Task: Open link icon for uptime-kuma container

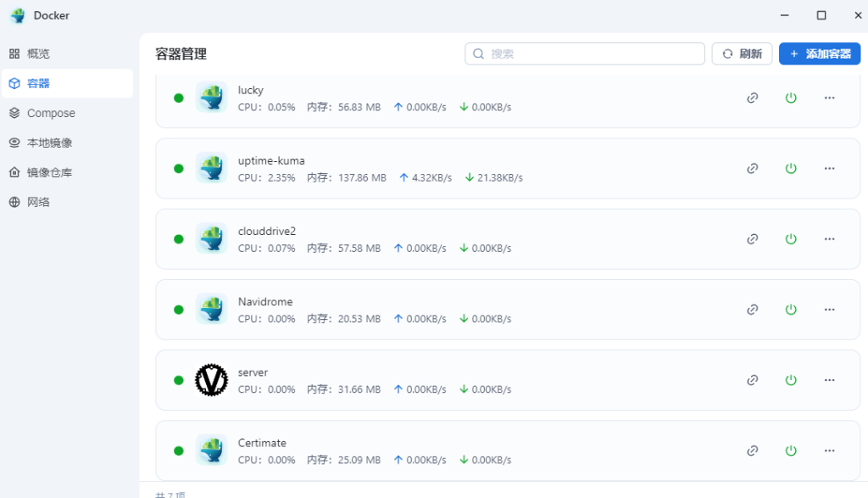Action: [753, 168]
